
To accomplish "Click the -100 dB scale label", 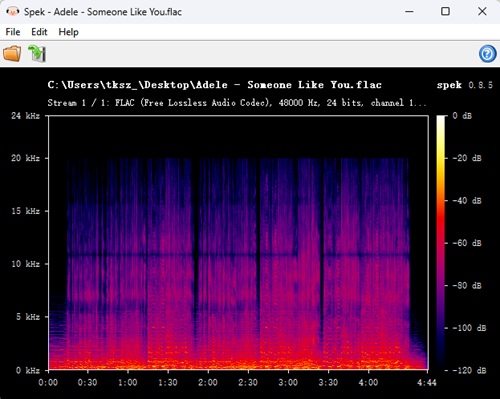I will [x=469, y=328].
